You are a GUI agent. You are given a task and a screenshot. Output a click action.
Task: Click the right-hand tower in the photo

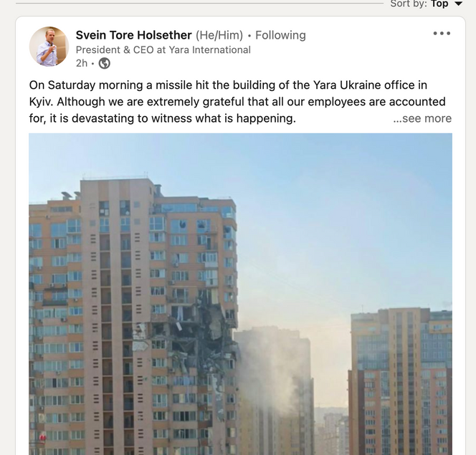[x=401, y=381]
